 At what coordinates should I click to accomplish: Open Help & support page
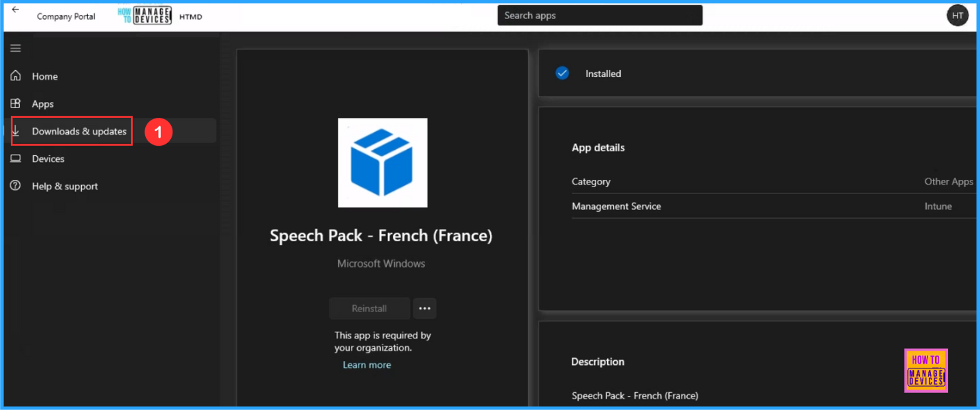click(65, 186)
